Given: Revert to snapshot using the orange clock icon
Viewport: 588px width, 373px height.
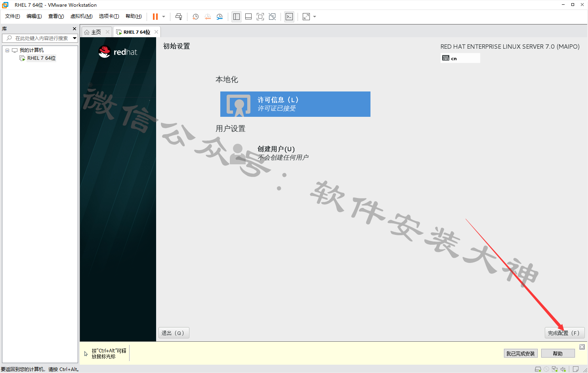Looking at the screenshot, I should coord(207,17).
